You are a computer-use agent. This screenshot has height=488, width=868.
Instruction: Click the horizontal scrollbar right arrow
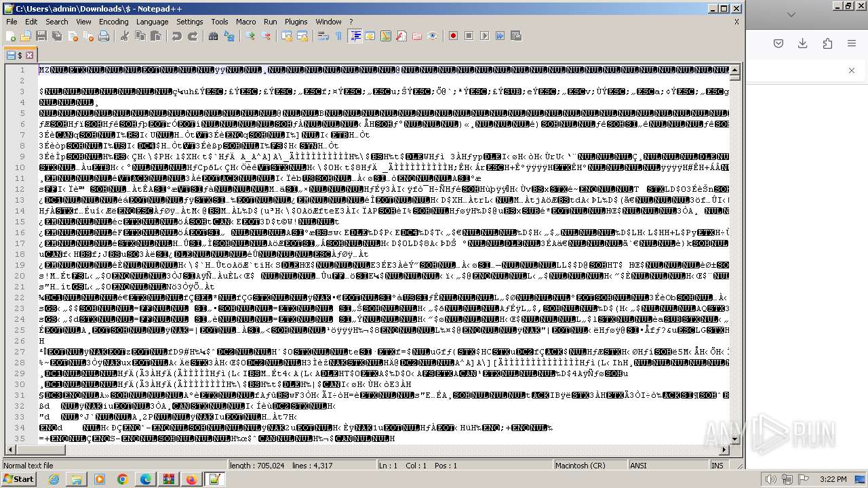click(x=724, y=449)
